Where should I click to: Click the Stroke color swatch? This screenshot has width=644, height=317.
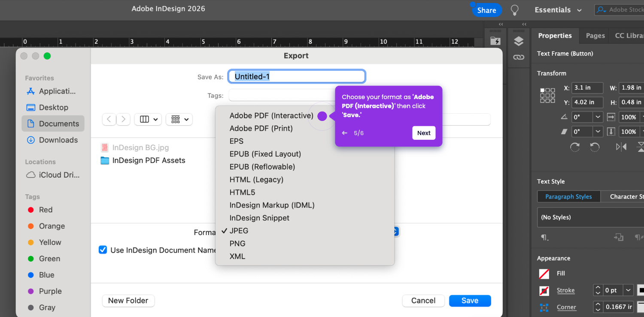pyautogui.click(x=544, y=291)
